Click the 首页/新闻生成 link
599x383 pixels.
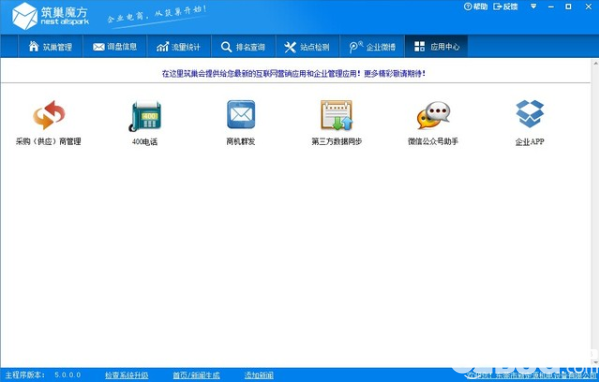pos(196,375)
